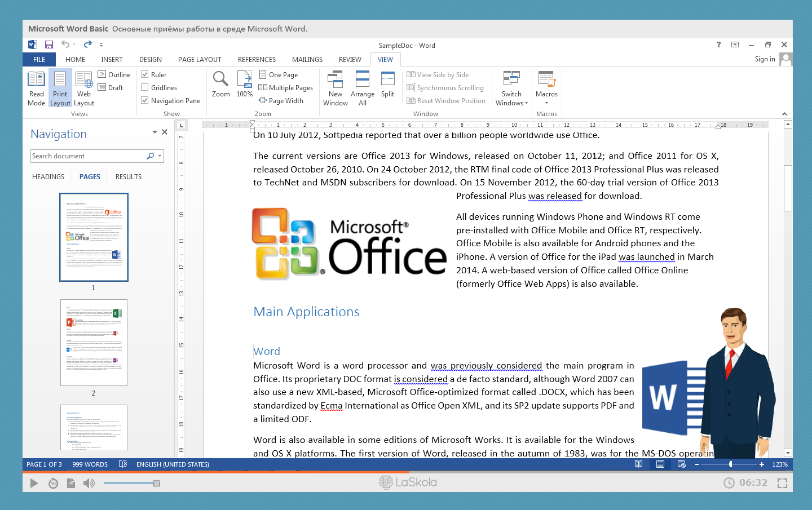Viewport: 812px width, 510px height.
Task: Adjust the zoom slider in status bar
Action: [730, 464]
